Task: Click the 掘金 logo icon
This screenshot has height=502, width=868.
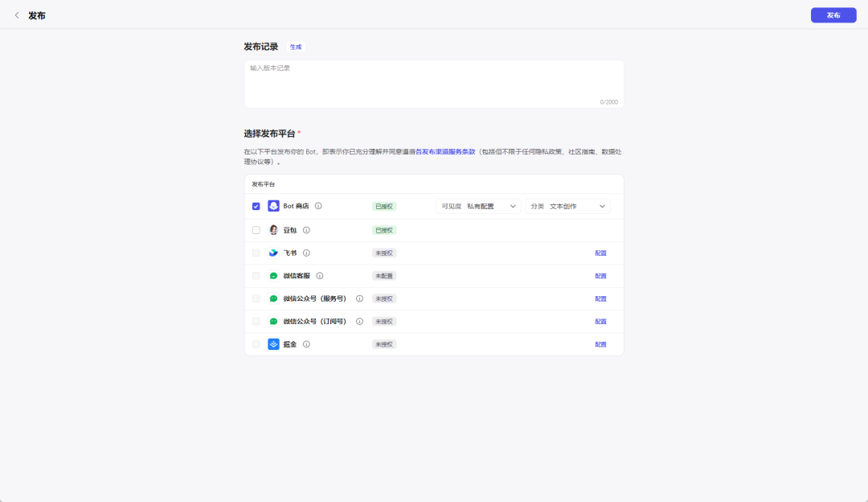Action: [x=273, y=344]
